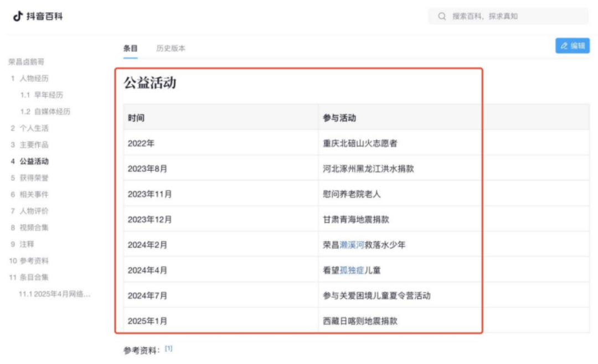Jump to 6 相关事件 section
The image size is (598, 364).
point(30,194)
